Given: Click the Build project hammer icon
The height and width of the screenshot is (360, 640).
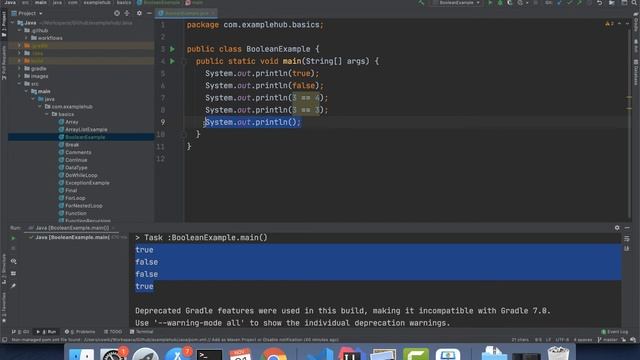Looking at the screenshot, I should point(421,2).
